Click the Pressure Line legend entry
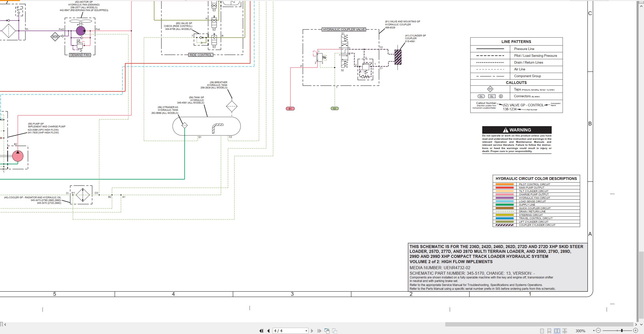This screenshot has width=644, height=334. point(524,49)
